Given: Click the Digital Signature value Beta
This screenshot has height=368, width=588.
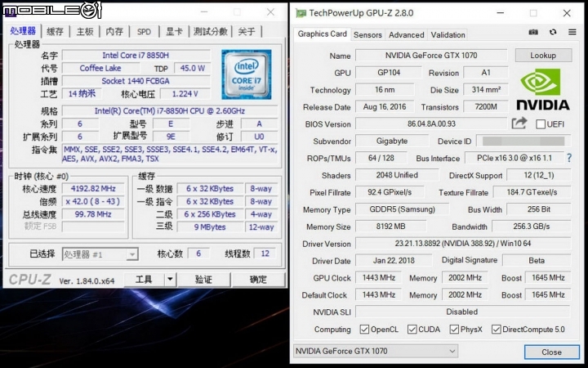Looking at the screenshot, I should click(537, 260).
